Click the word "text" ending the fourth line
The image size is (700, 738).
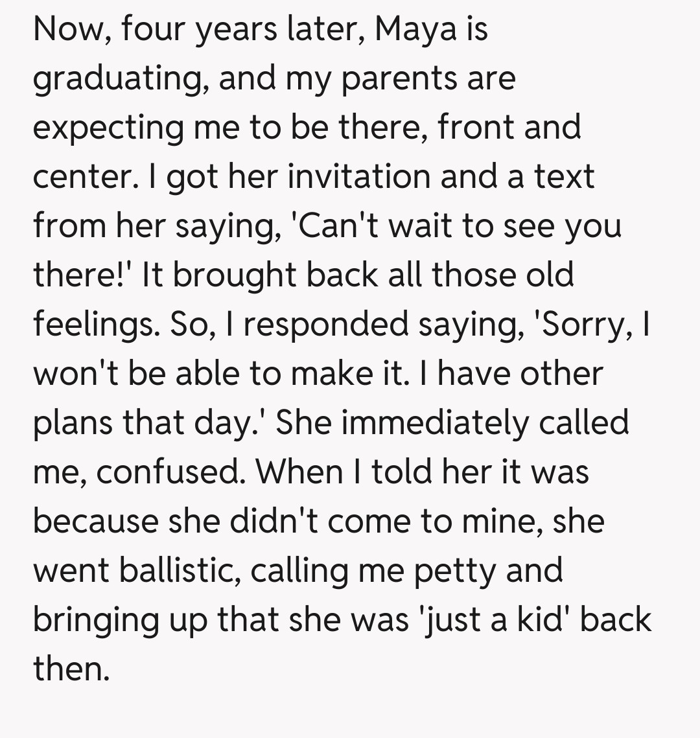coord(563,176)
